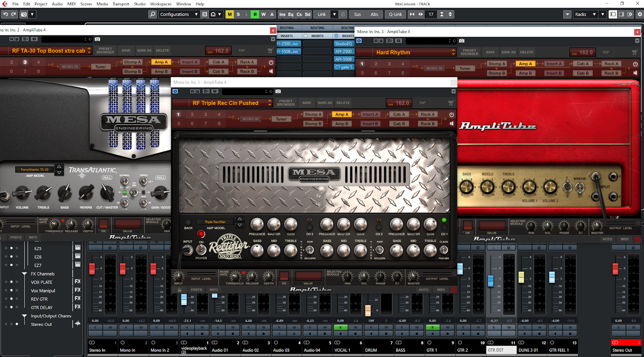This screenshot has height=357, width=644.
Task: Toggle Sus suspend automation button
Action: click(357, 14)
